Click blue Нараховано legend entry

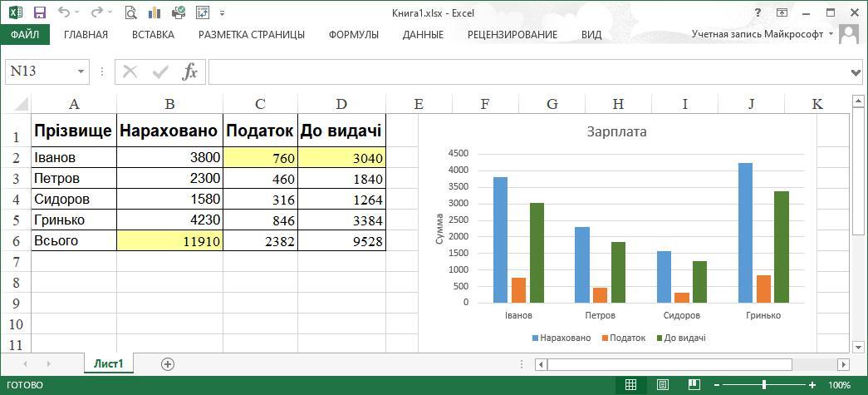coord(562,338)
